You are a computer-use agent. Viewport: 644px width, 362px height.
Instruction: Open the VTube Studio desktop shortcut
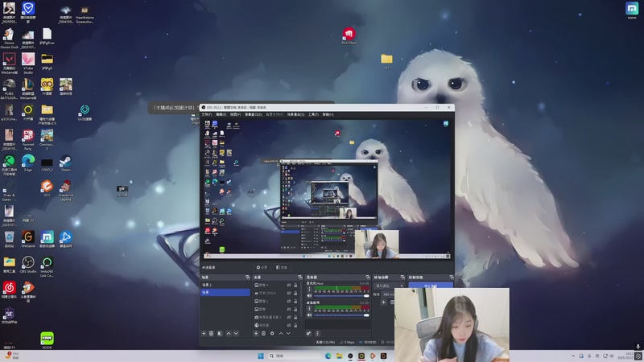pos(28,64)
